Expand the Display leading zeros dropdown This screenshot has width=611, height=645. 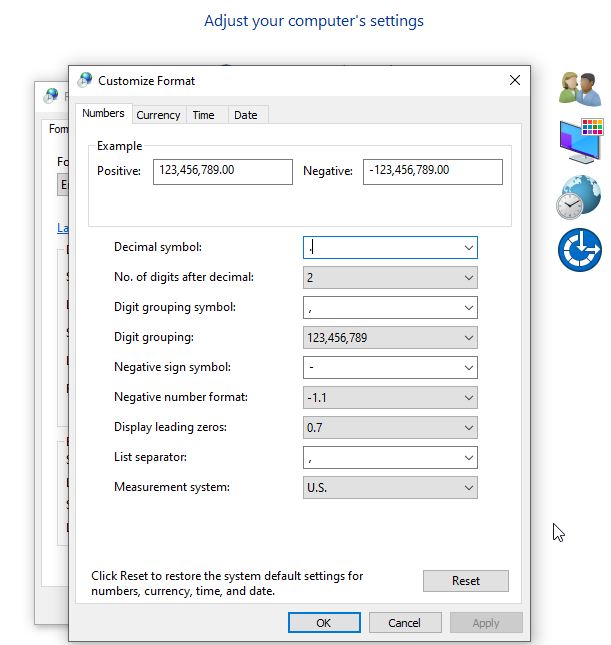point(468,428)
